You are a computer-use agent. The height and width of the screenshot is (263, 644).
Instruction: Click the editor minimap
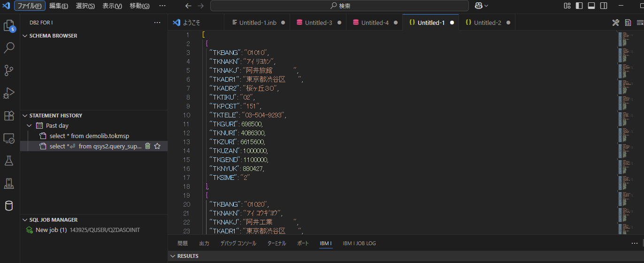pos(626,131)
